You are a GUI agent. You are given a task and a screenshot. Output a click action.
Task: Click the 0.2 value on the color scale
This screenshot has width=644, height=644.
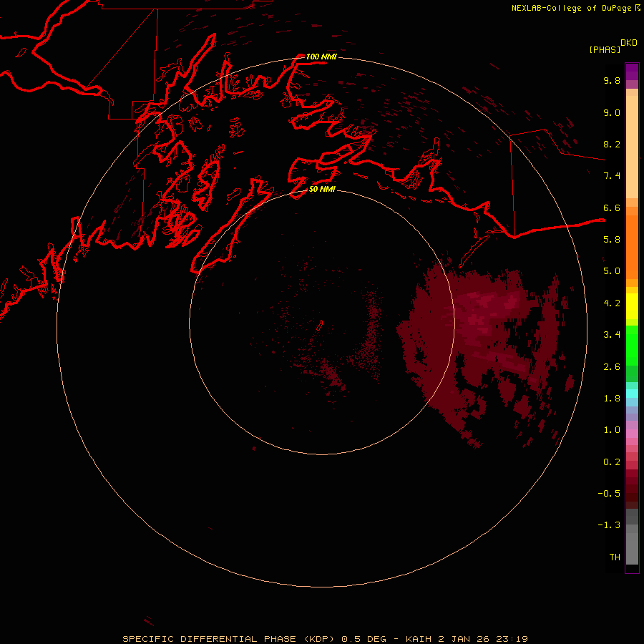point(612,462)
